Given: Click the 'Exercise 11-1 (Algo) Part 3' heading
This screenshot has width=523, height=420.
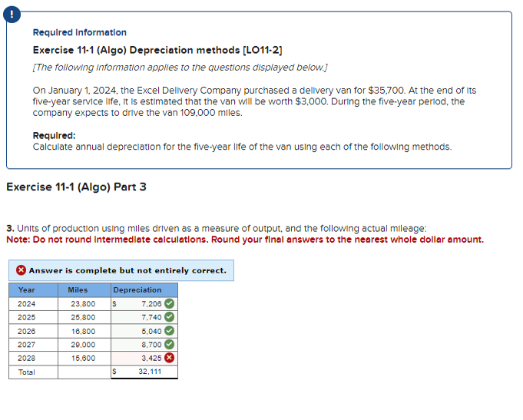Looking at the screenshot, I should coord(76,187).
